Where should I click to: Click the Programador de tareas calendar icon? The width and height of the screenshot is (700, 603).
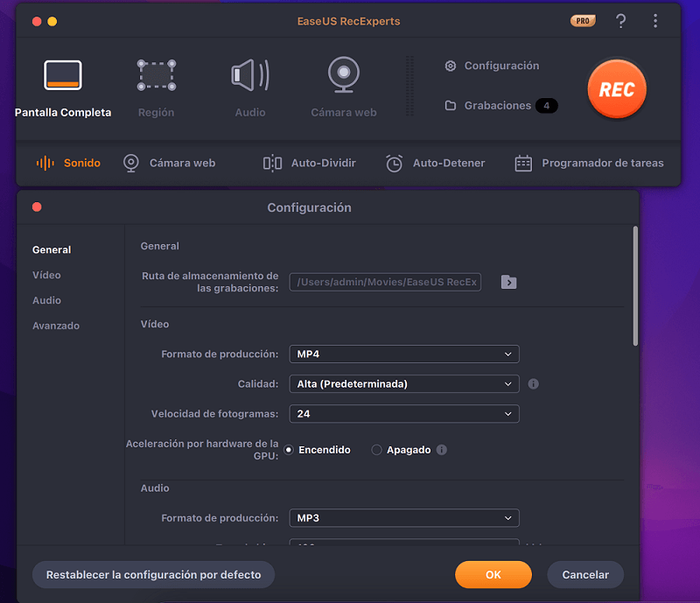coord(523,164)
